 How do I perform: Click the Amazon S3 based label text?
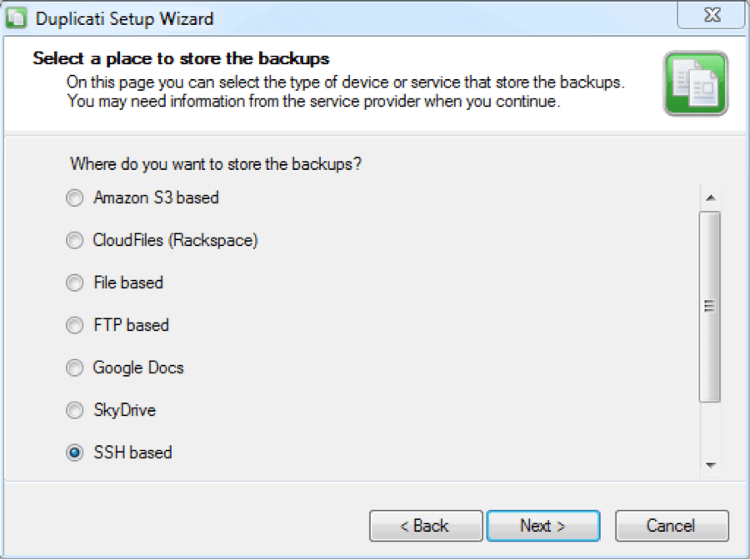click(156, 197)
